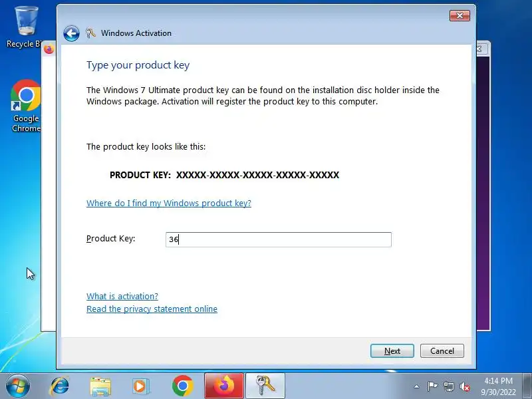Select the Recycle Bin desktop icon
Viewport: 532px width, 399px height.
click(x=25, y=27)
